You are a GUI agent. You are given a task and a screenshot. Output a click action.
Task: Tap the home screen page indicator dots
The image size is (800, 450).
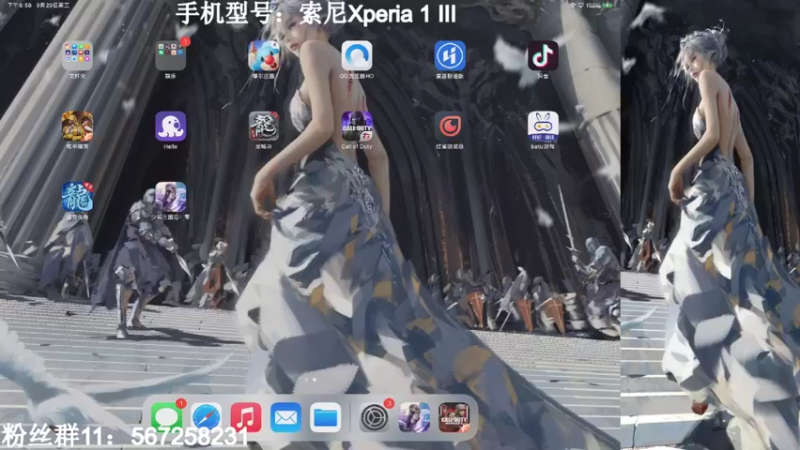click(311, 380)
